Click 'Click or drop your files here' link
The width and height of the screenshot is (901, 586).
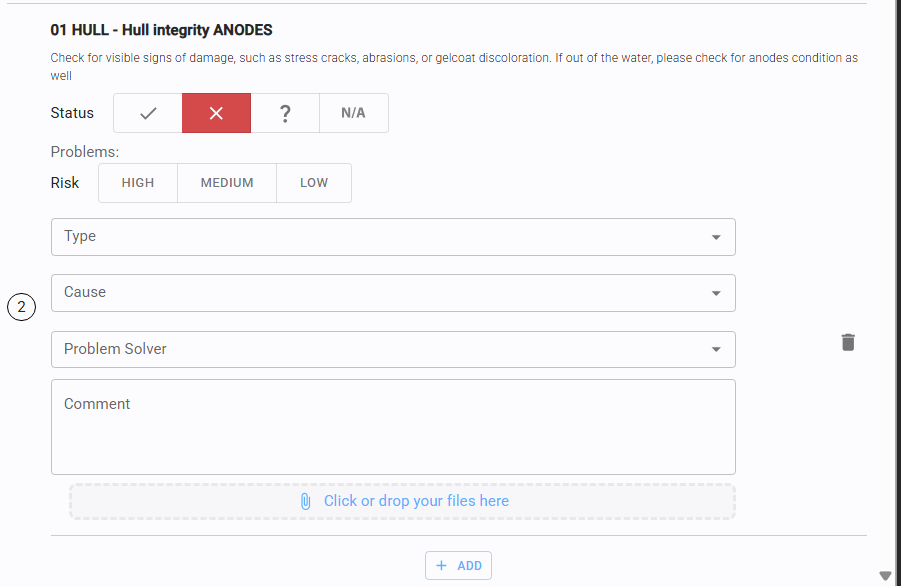(416, 501)
